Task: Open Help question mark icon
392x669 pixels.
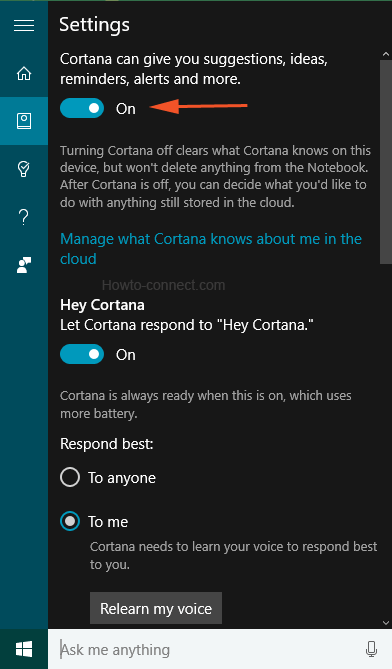Action: point(24,217)
